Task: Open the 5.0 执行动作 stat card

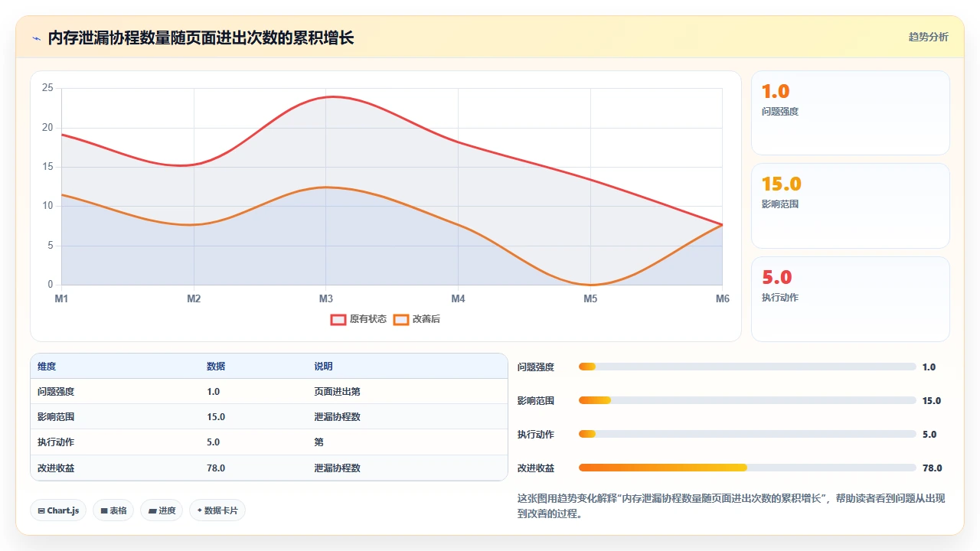Action: point(851,299)
